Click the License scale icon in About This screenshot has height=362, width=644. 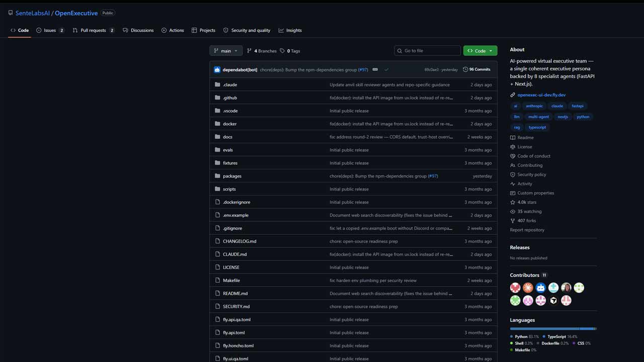(513, 147)
